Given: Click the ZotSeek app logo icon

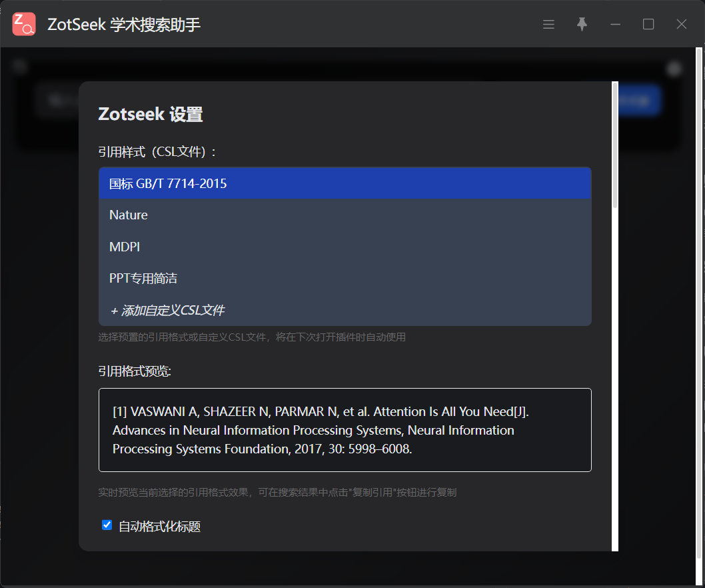Looking at the screenshot, I should tap(24, 24).
